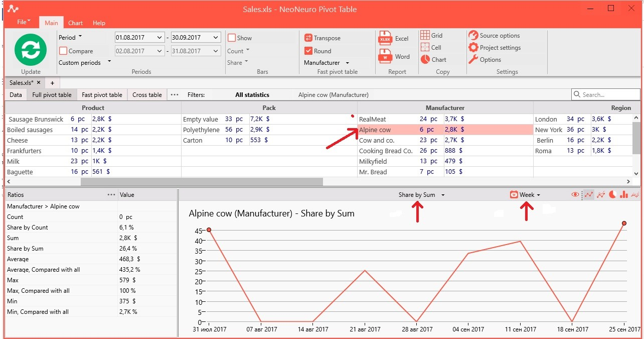This screenshot has width=644, height=339.
Task: Click the 25 сен 2017 chart data point
Action: pyautogui.click(x=624, y=223)
